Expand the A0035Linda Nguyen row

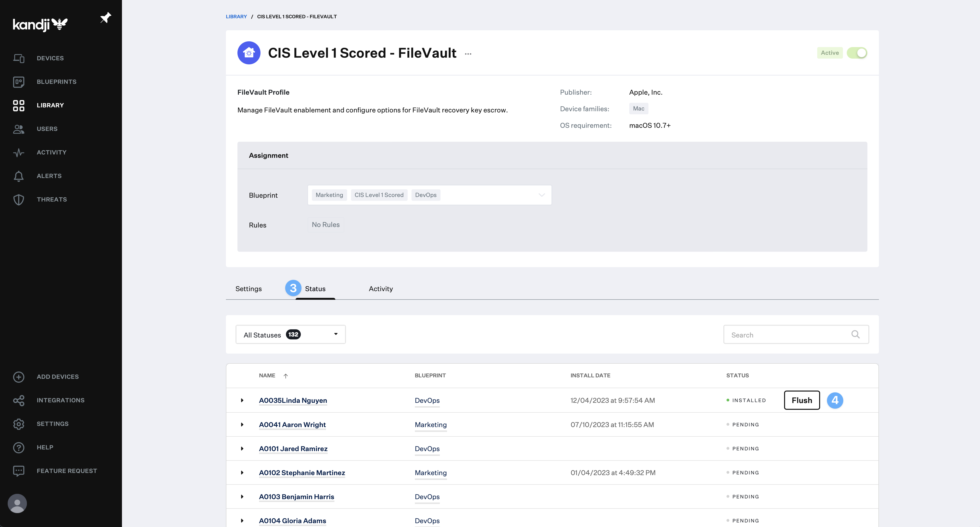242,400
